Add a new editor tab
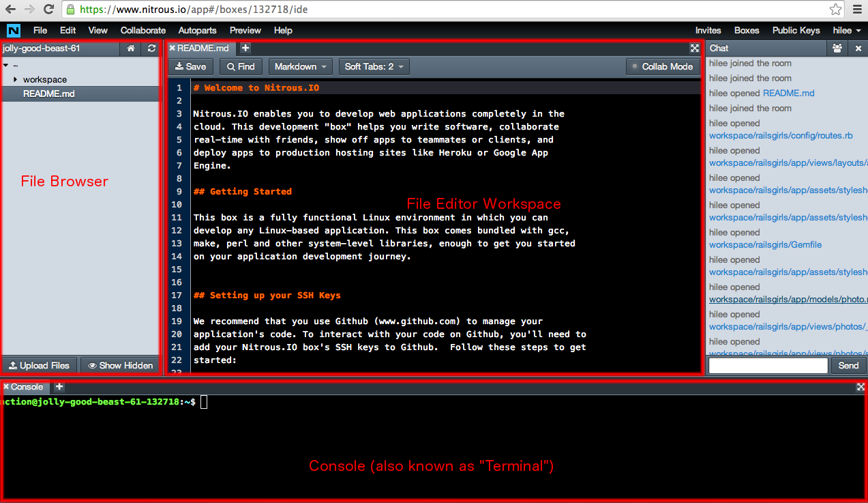 tap(245, 48)
